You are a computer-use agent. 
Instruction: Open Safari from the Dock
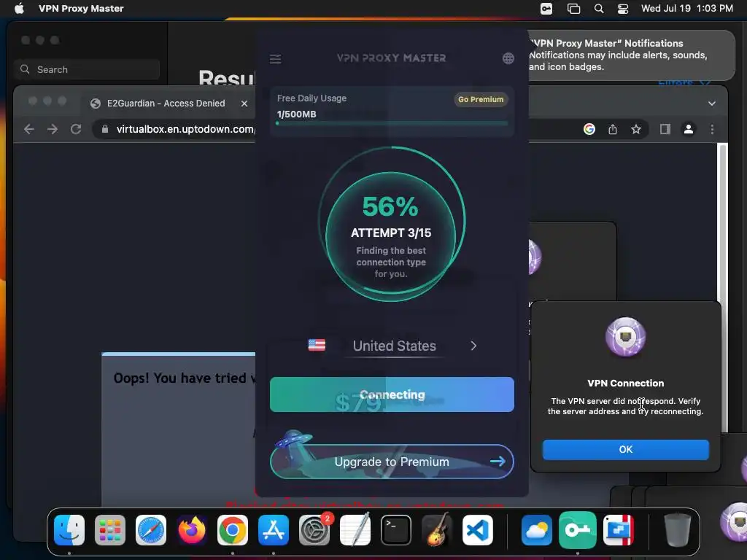(151, 530)
